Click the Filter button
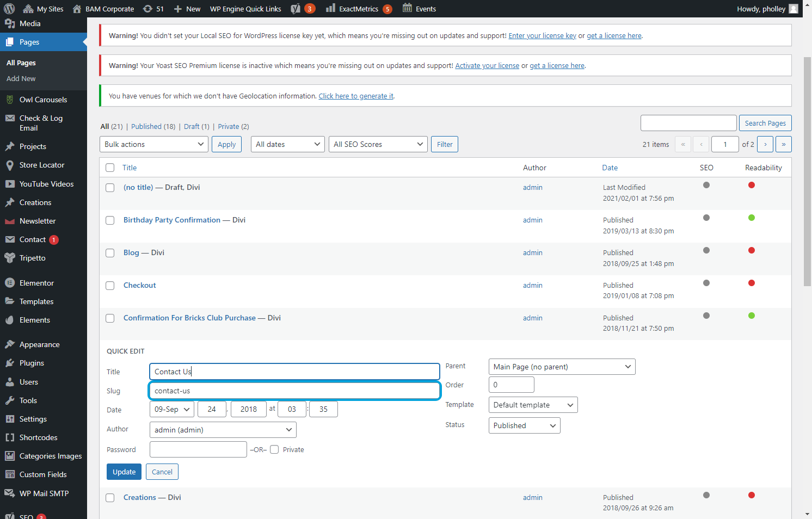 (445, 144)
